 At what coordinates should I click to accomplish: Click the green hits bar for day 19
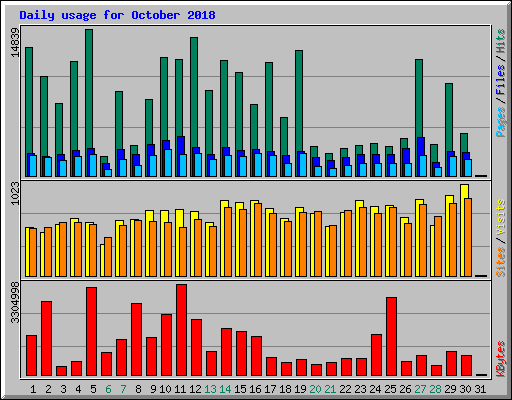point(299,101)
